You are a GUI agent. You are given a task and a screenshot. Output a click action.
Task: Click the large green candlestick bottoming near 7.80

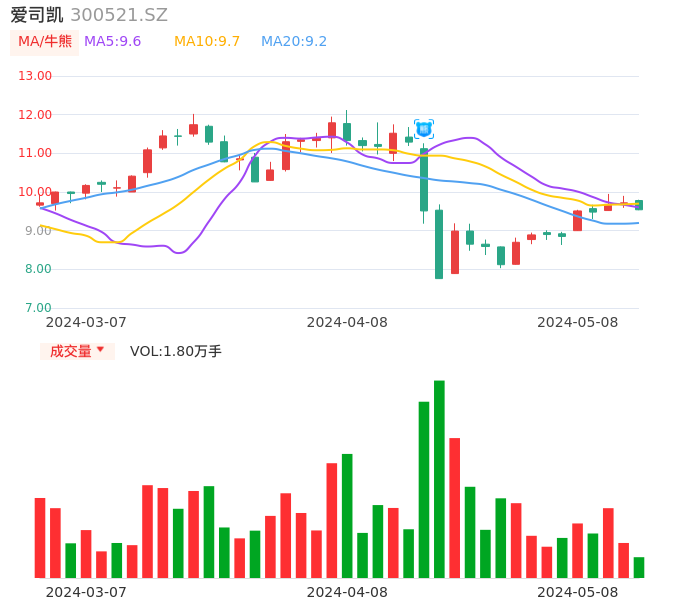[x=439, y=244]
